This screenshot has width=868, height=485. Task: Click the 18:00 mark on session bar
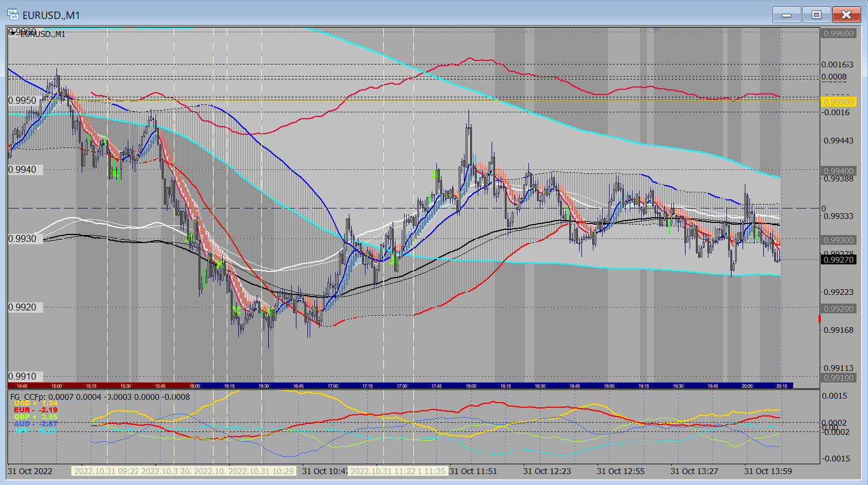click(x=471, y=386)
